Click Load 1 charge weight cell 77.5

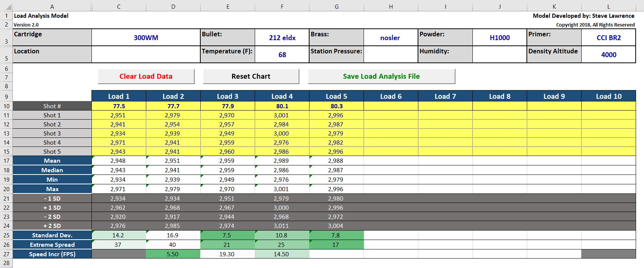coord(119,106)
